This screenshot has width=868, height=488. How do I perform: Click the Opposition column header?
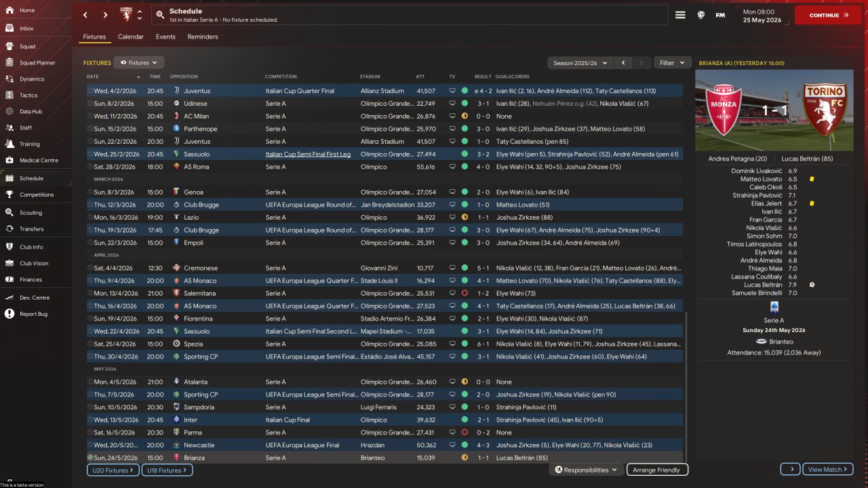click(x=184, y=77)
